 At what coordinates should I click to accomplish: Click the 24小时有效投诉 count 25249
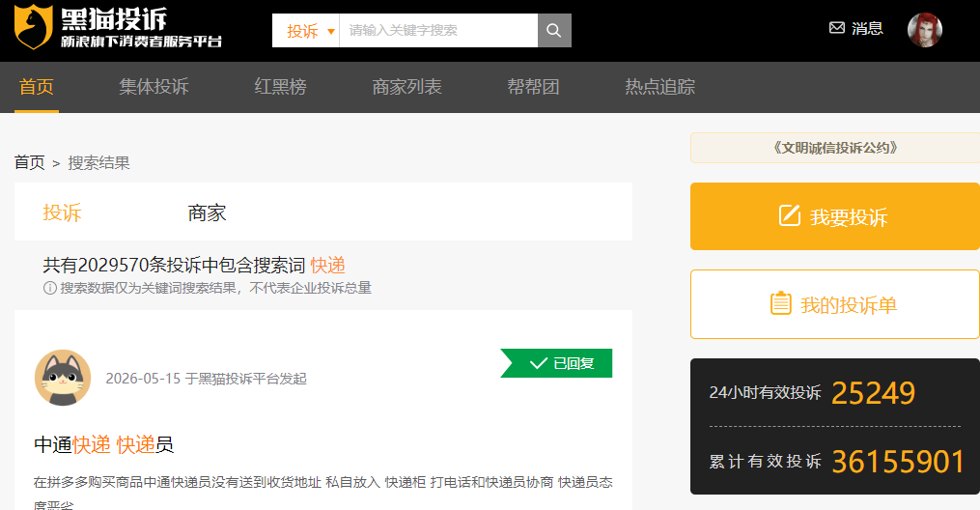click(873, 393)
